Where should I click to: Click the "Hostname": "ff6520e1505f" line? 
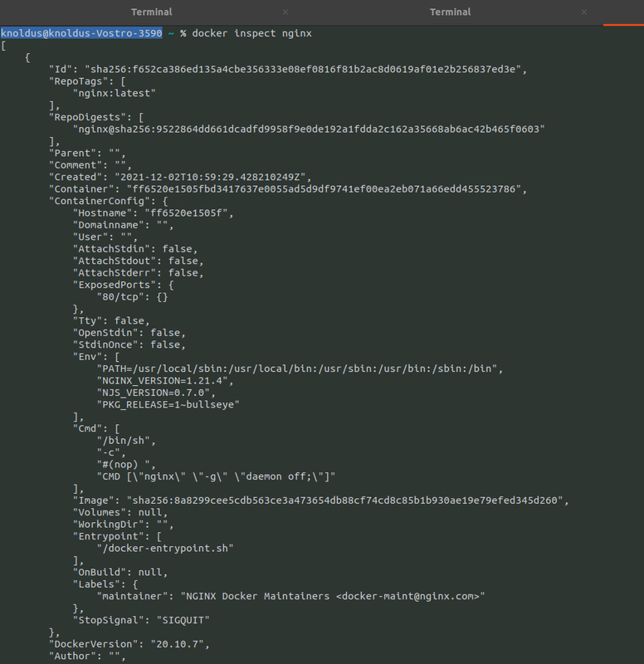pos(153,213)
